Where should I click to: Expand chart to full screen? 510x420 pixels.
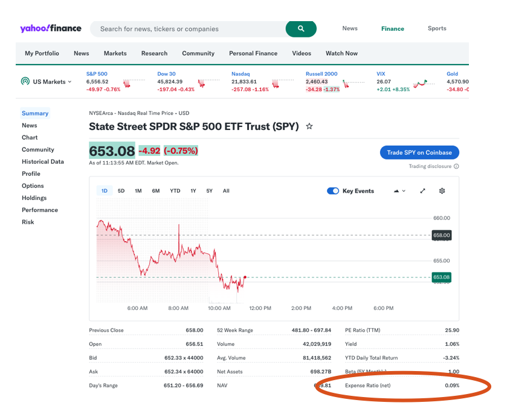tap(422, 191)
